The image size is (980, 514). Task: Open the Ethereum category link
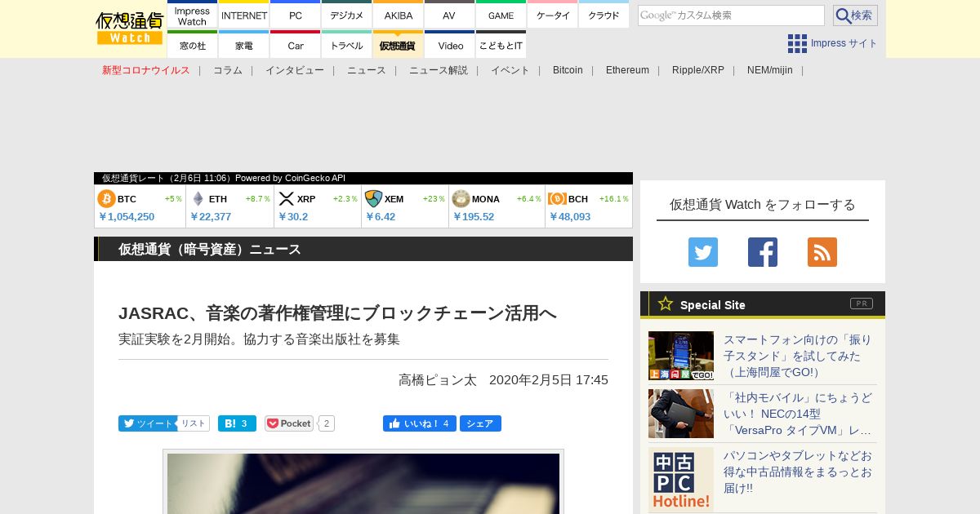click(627, 70)
